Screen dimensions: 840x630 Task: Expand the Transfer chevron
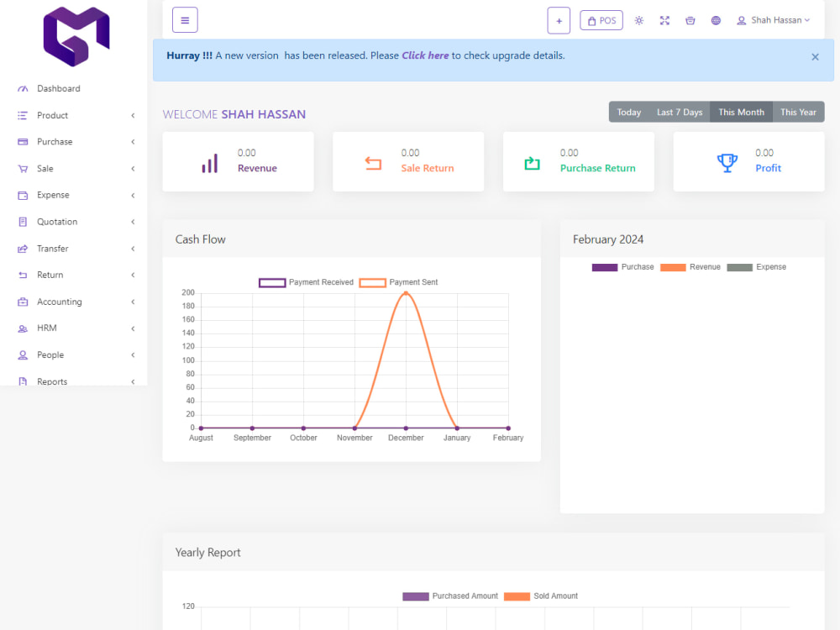click(x=133, y=249)
